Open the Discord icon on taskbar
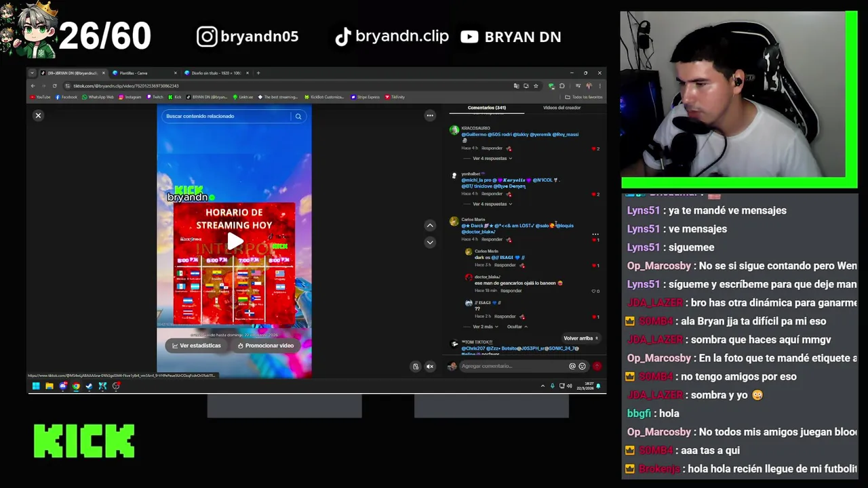This screenshot has width=868, height=488. click(x=63, y=386)
